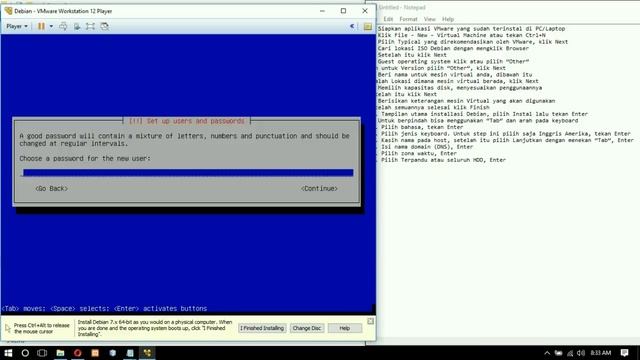640x360 pixels.
Task: Click the Notepad line "Pilih Terpandu atau seluruh HDD, Enter"
Action: [x=443, y=160]
